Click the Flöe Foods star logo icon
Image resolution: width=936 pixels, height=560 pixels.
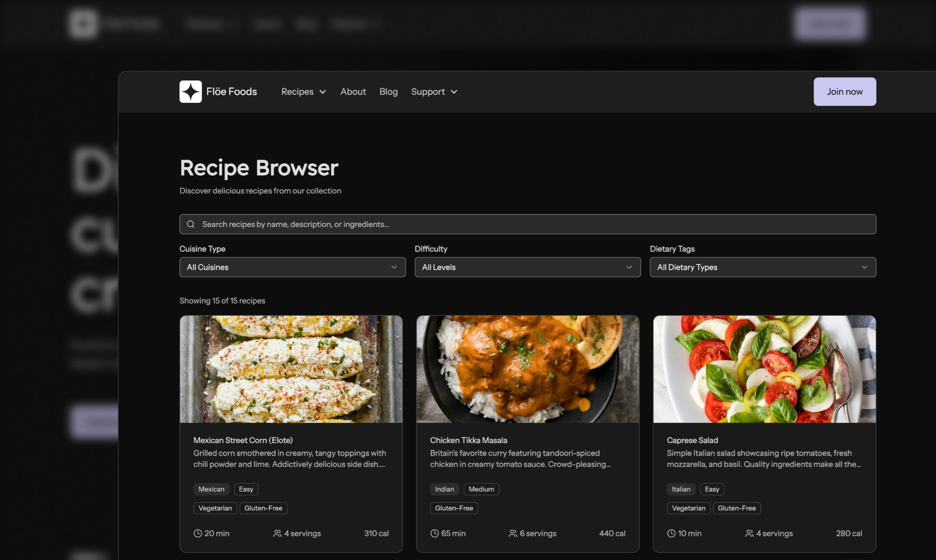tap(191, 91)
